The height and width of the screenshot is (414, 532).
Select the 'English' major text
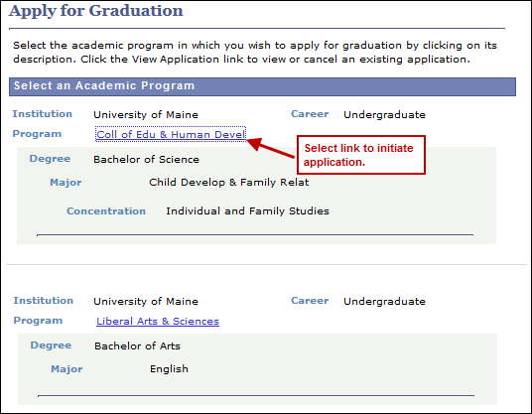[x=169, y=369]
